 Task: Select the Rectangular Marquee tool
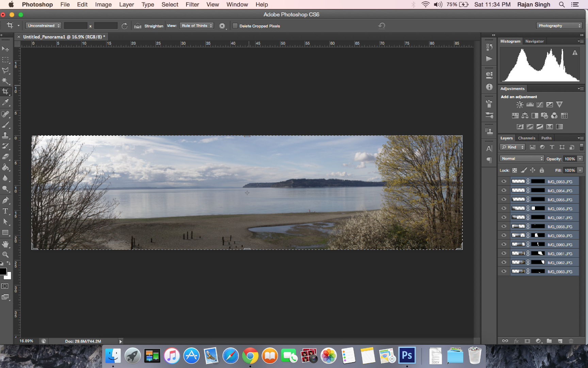click(5, 60)
